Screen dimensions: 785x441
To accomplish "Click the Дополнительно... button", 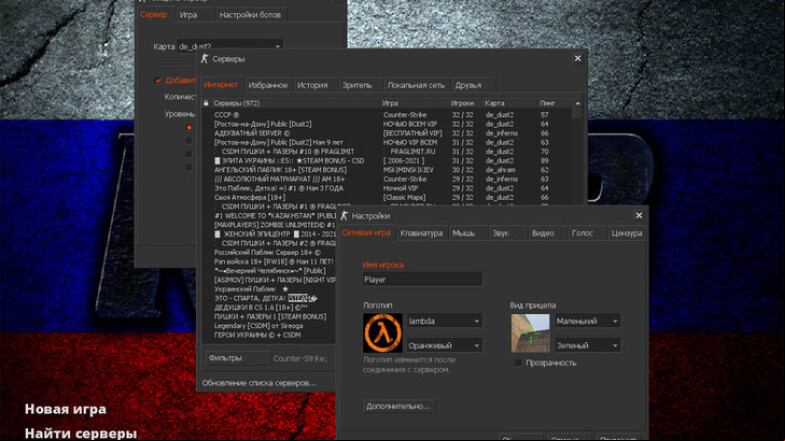I will [x=399, y=406].
